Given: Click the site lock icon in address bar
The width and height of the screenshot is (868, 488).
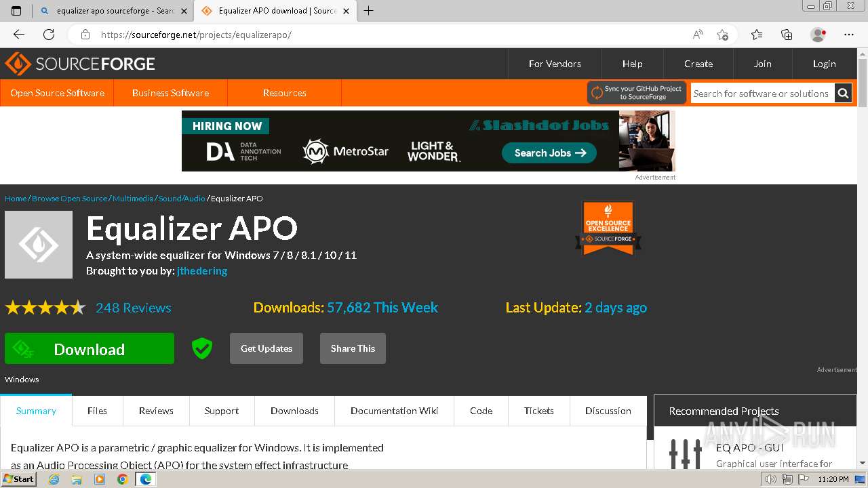Looking at the screenshot, I should (85, 35).
